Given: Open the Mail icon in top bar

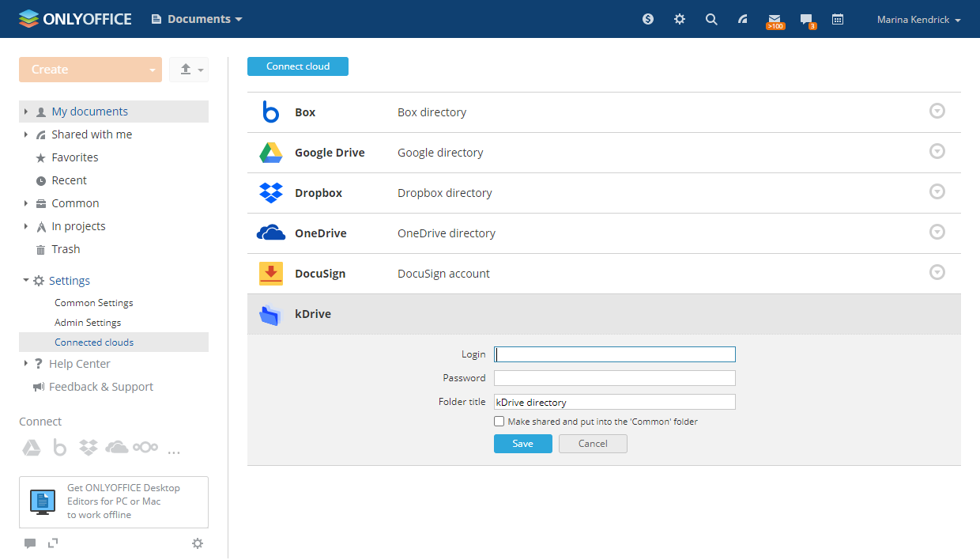Looking at the screenshot, I should point(775,19).
